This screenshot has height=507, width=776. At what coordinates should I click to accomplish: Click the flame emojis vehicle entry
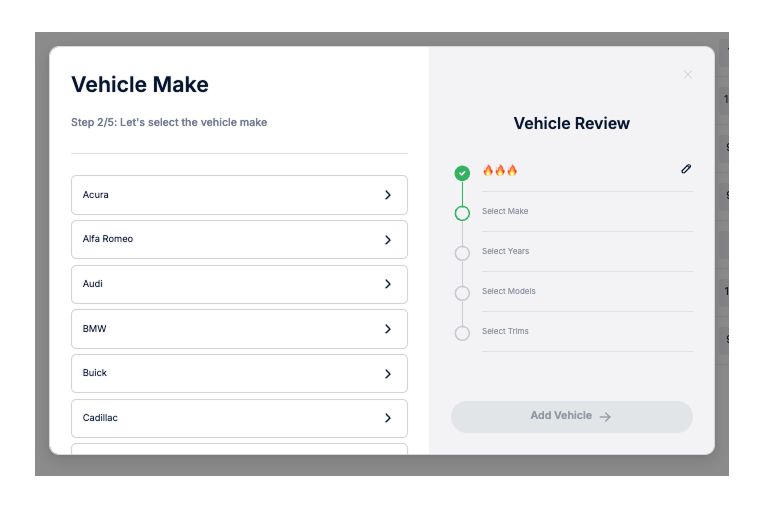coord(500,170)
